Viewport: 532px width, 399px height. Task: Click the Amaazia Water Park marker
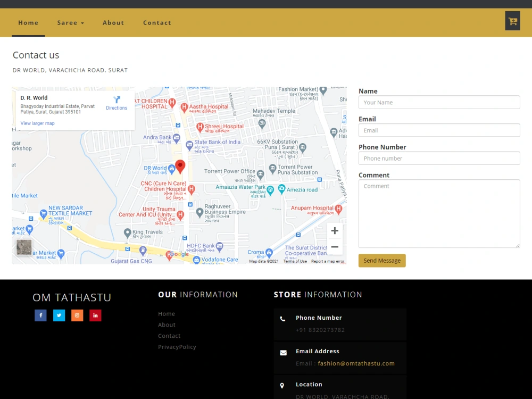[x=270, y=190]
